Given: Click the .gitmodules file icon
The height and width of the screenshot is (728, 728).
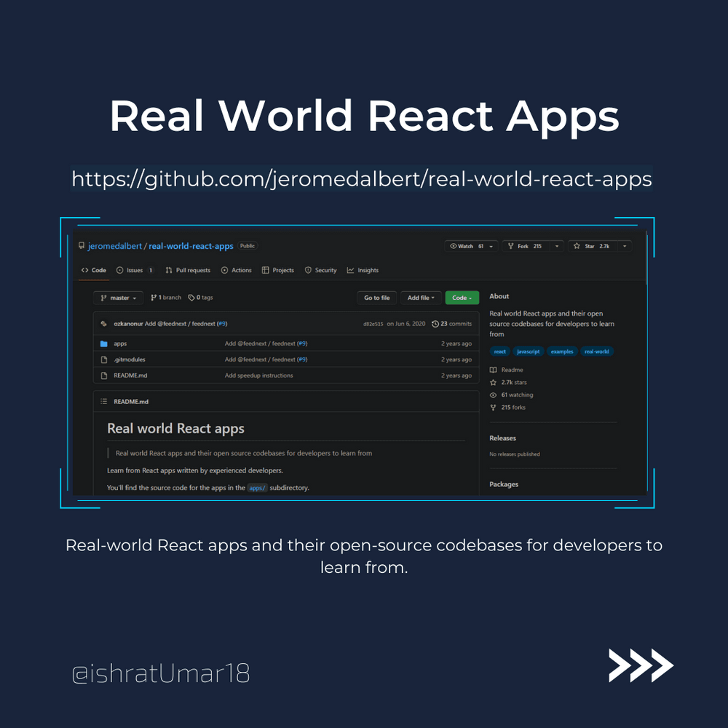Looking at the screenshot, I should (104, 360).
